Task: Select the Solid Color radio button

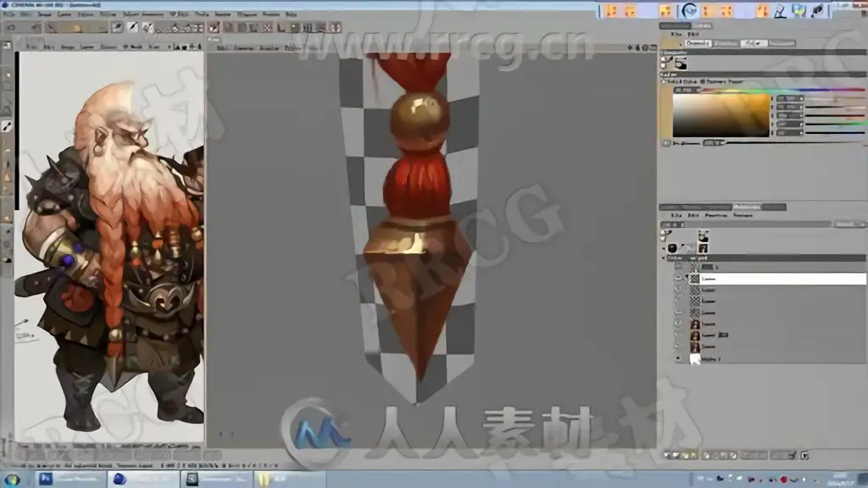Action: click(664, 81)
